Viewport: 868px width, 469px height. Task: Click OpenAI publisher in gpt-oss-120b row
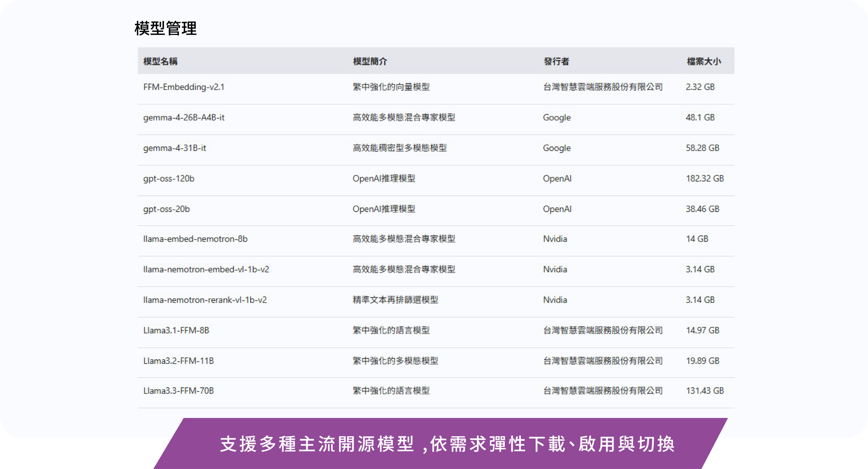coord(557,179)
